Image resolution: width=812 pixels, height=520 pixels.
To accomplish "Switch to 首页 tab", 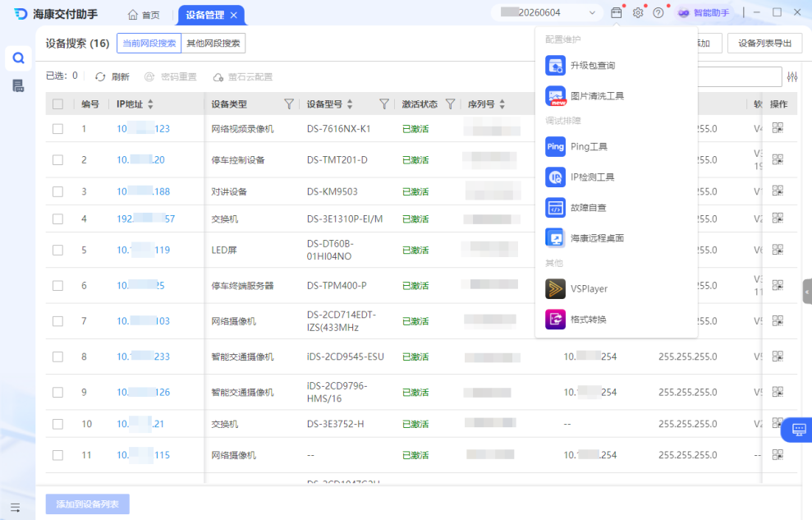I will 144,15.
